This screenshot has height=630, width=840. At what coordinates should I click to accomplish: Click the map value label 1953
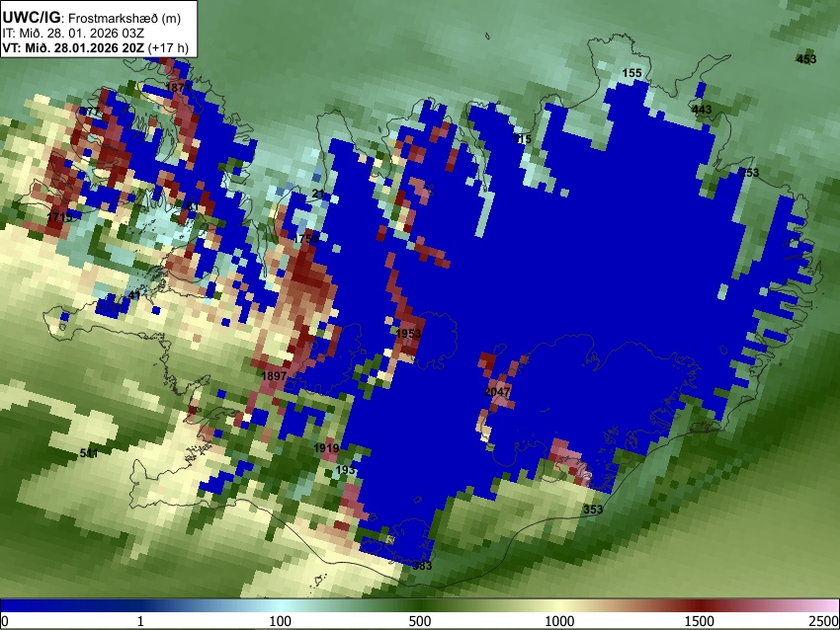click(408, 334)
